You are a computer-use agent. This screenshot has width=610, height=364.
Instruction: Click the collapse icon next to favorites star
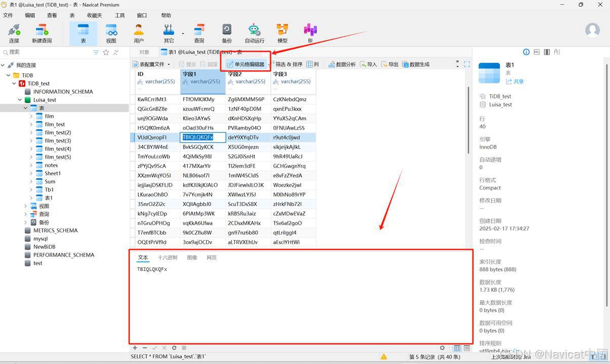[x=115, y=52]
